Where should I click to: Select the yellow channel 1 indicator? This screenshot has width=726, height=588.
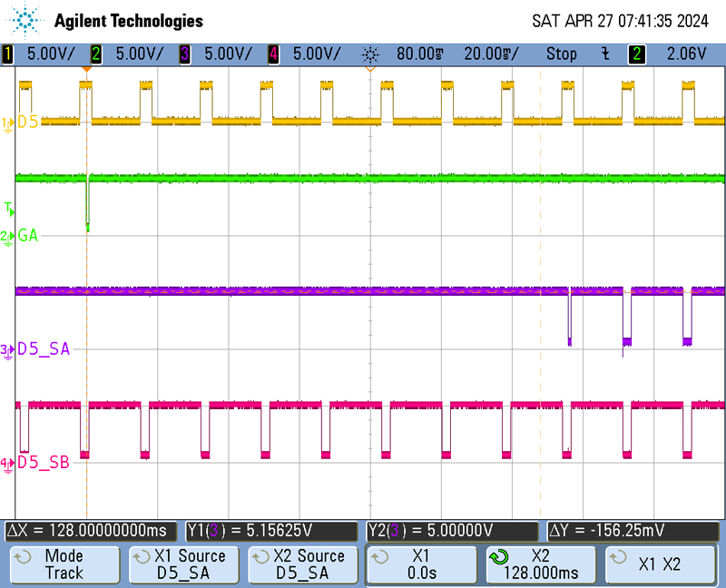pyautogui.click(x=8, y=54)
